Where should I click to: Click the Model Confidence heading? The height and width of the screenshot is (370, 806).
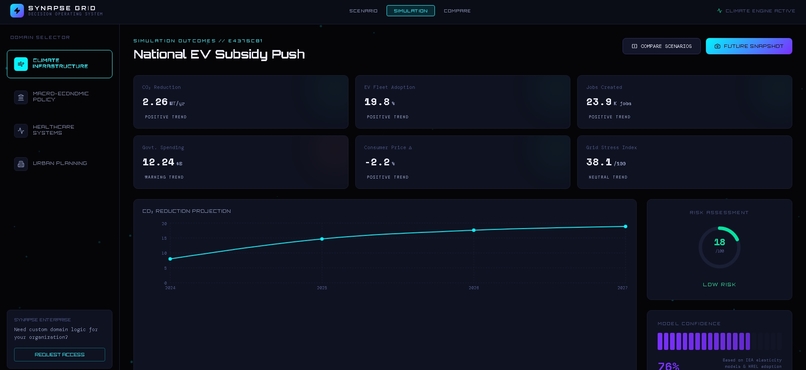pos(689,324)
